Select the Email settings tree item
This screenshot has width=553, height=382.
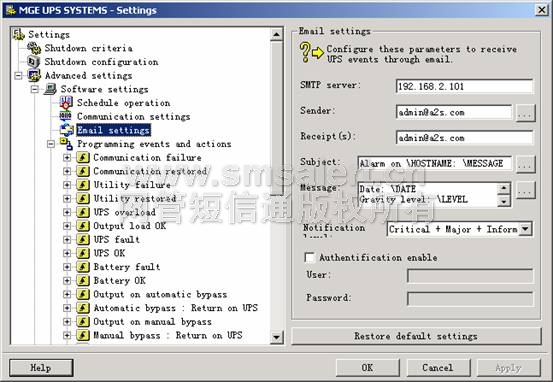click(114, 130)
